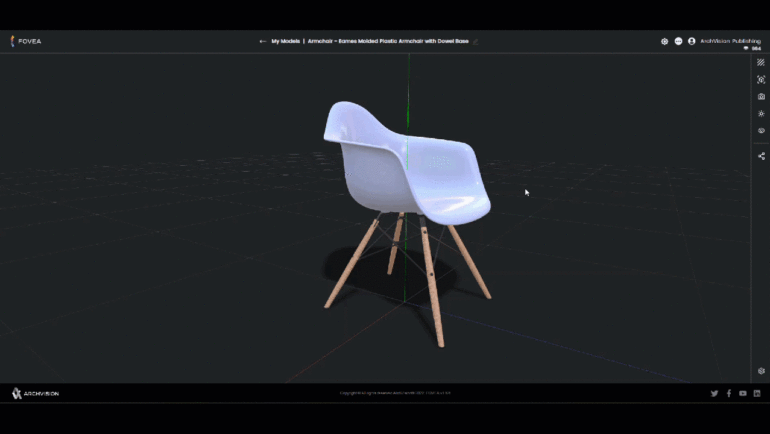This screenshot has width=770, height=434.
Task: Click the share icon in the sidebar
Action: coord(761,156)
